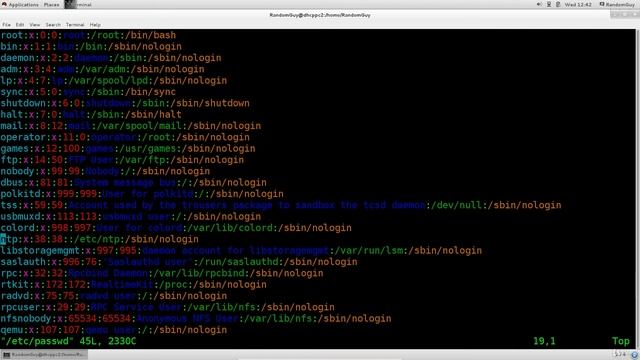Click the bin:x:1:1 line
Viewport: 640px width, 360px height.
tap(91, 47)
